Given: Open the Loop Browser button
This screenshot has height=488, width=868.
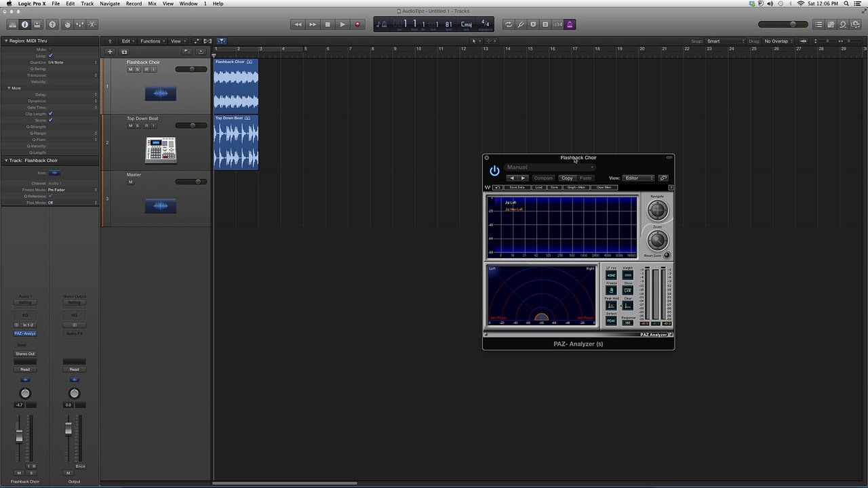Looking at the screenshot, I should [x=843, y=24].
